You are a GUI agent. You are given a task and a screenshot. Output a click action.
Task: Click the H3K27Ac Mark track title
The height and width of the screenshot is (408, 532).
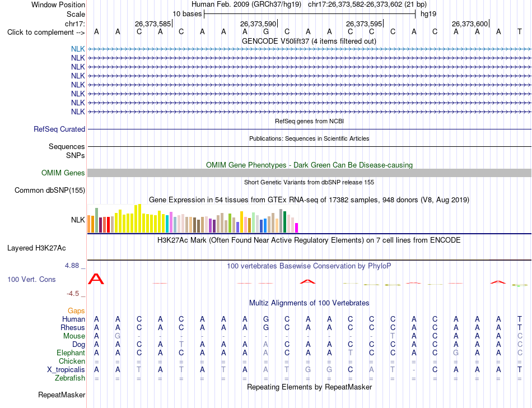pos(309,240)
